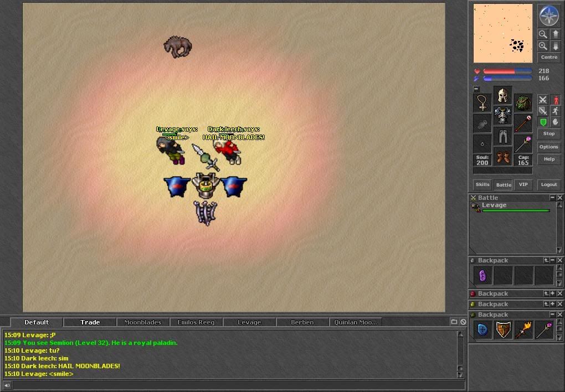Open the Quinlan Moo... chat tab
This screenshot has width=565, height=392.
(356, 322)
